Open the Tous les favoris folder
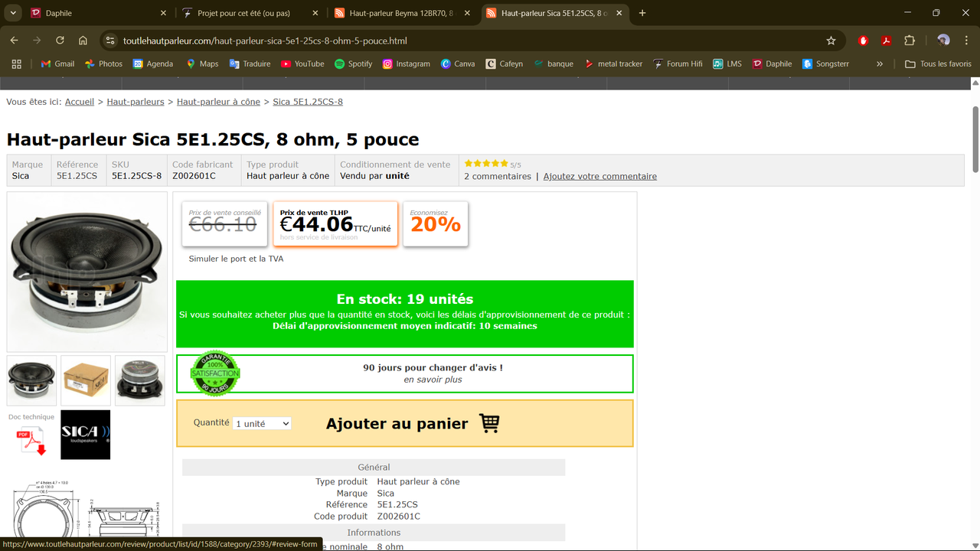The width and height of the screenshot is (980, 551). 938,64
